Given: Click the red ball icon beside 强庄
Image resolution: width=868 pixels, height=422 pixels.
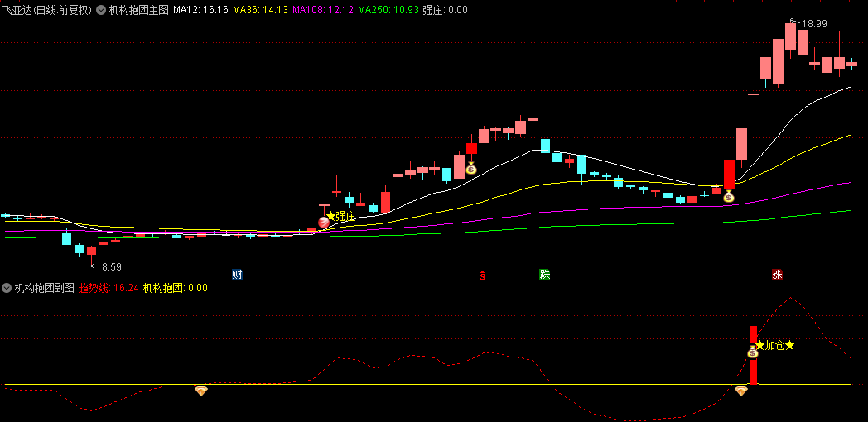Looking at the screenshot, I should click(323, 223).
